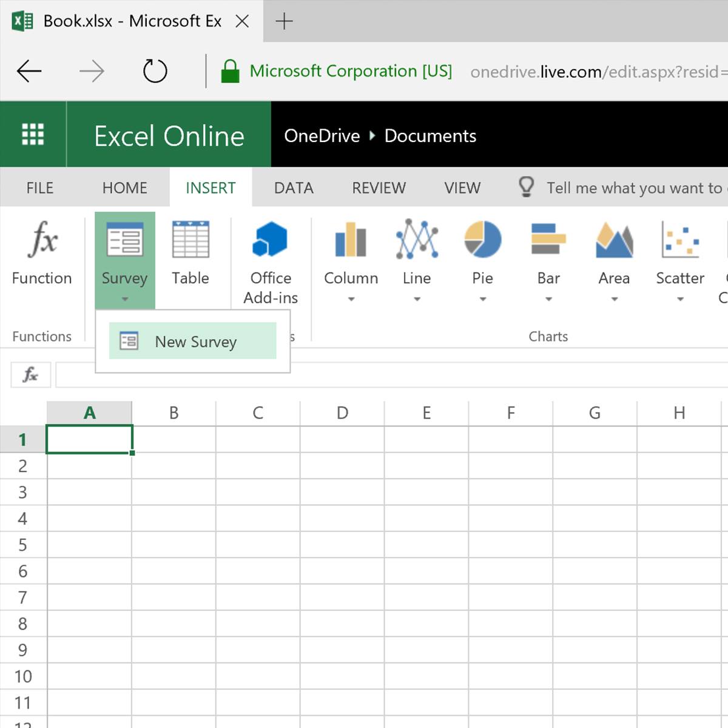This screenshot has width=728, height=728.
Task: Click the Column chart icon
Action: 351,240
